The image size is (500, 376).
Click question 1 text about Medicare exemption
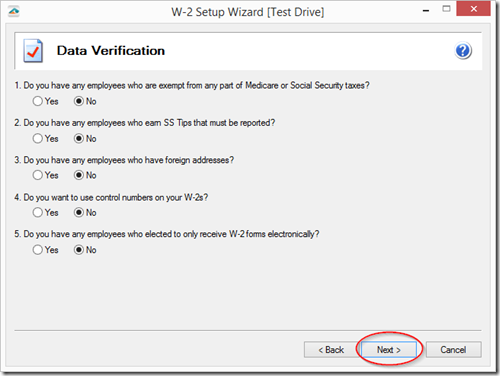[192, 85]
